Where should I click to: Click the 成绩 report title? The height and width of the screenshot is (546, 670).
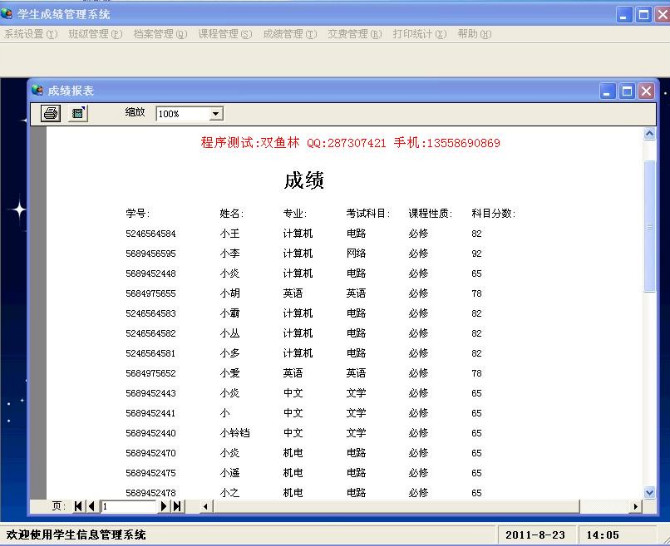click(x=304, y=180)
